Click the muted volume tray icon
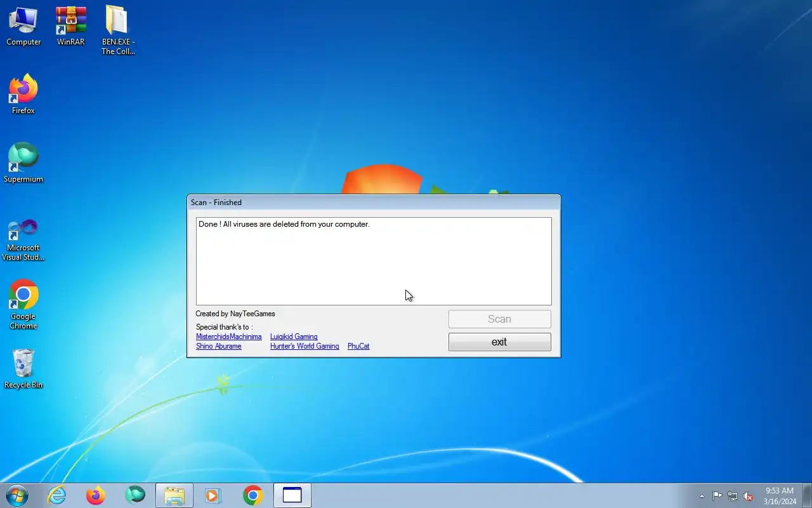Viewport: 812px width, 508px height. (x=749, y=496)
